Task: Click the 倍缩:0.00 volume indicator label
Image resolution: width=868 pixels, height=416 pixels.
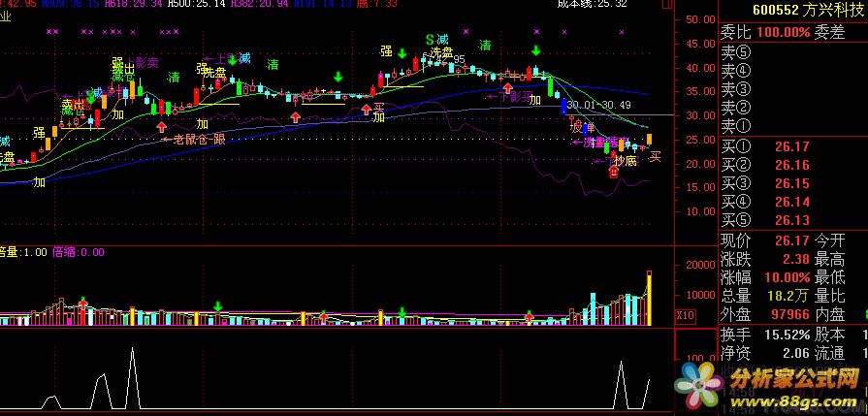Action: click(x=78, y=252)
